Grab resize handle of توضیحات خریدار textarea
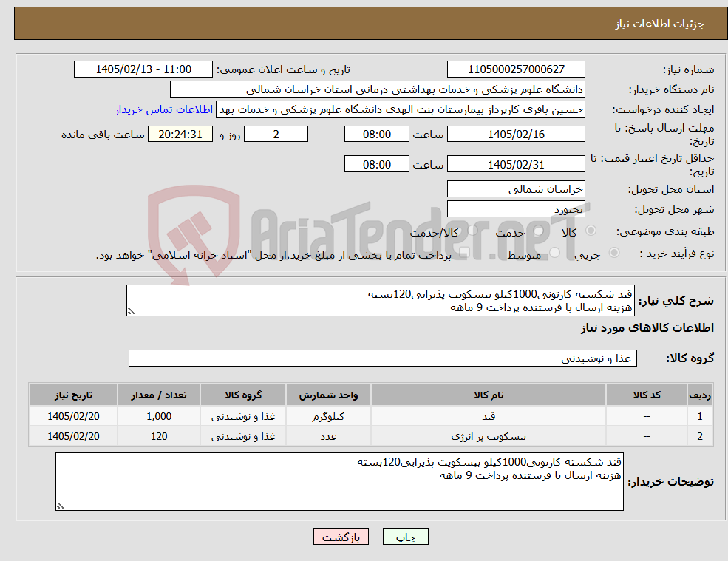Screen dimensions: 728x561 60,506
